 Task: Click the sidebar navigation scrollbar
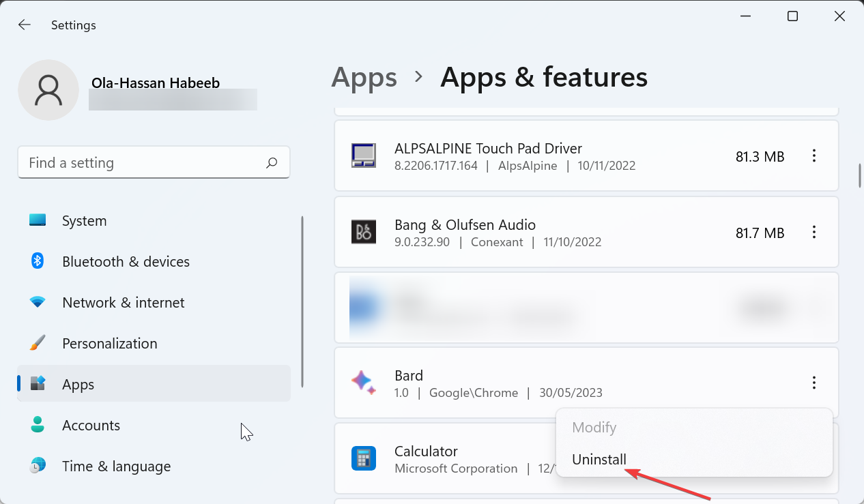[302, 302]
